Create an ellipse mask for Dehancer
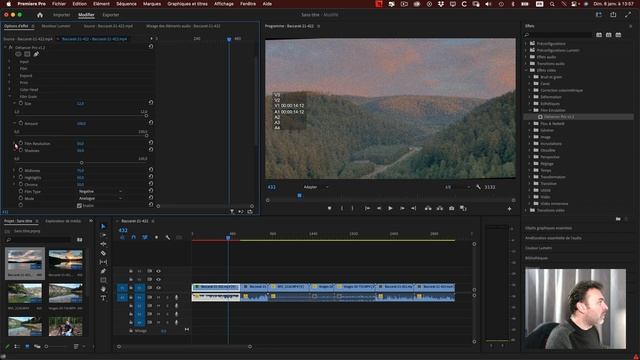 (x=18, y=54)
